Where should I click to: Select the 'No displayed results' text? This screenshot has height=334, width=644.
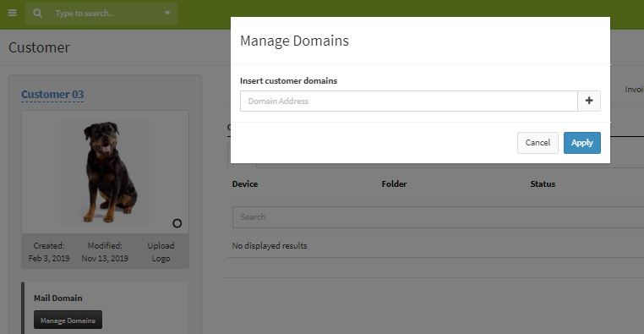click(x=270, y=246)
